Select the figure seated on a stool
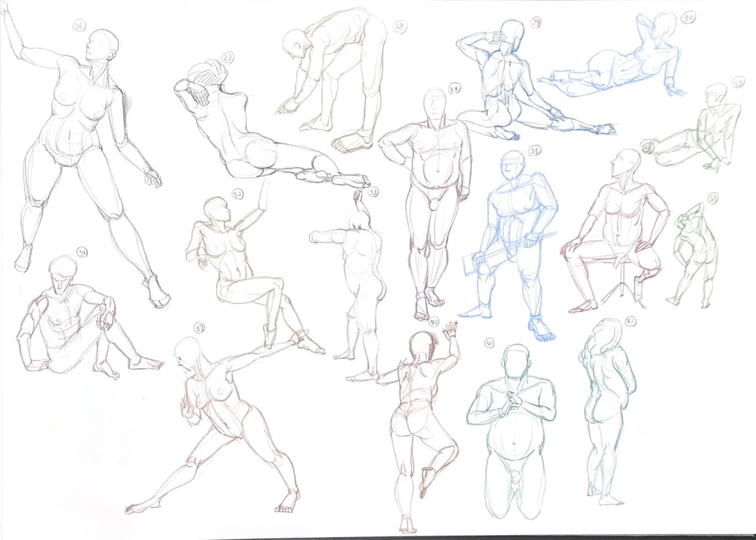Screen dimensions: 756x540 (x=617, y=231)
